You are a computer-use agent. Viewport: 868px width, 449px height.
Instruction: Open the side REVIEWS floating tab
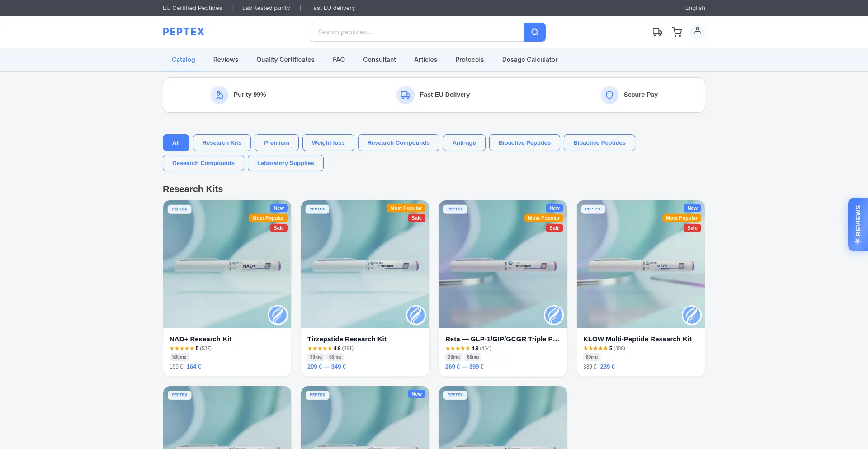tap(858, 224)
